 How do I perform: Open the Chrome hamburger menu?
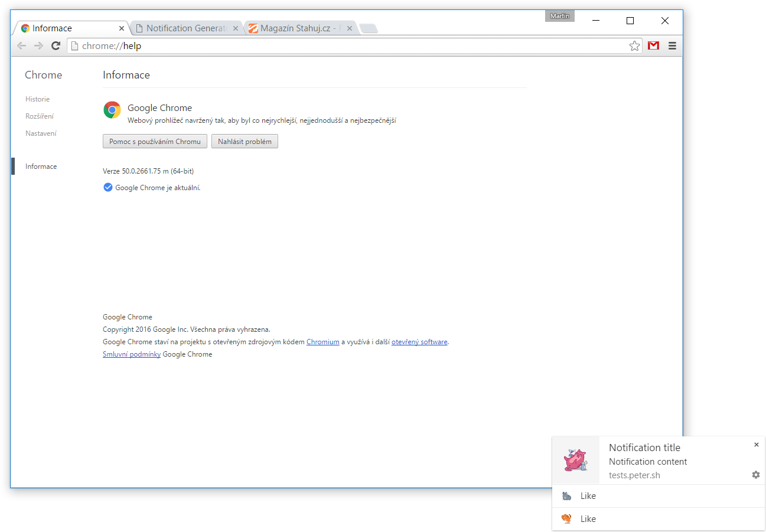click(x=672, y=45)
